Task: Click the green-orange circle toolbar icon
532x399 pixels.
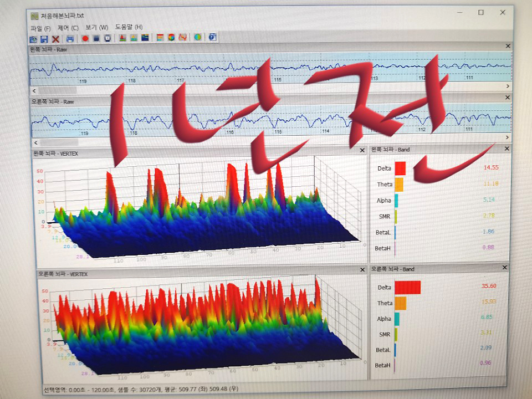Action: 198,38
